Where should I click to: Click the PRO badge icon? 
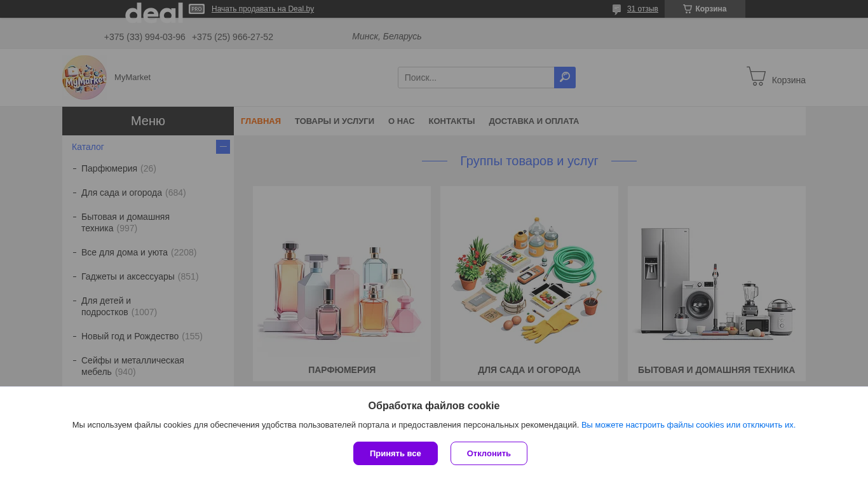click(x=196, y=9)
